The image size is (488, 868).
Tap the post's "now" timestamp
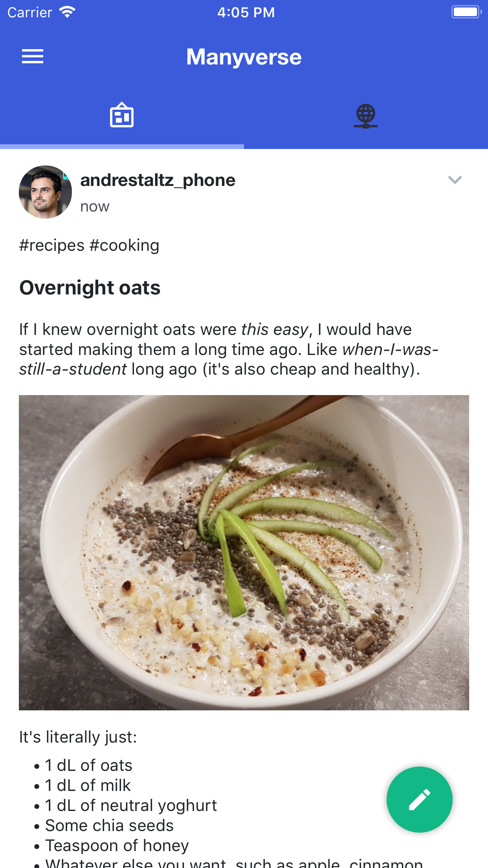pyautogui.click(x=95, y=206)
